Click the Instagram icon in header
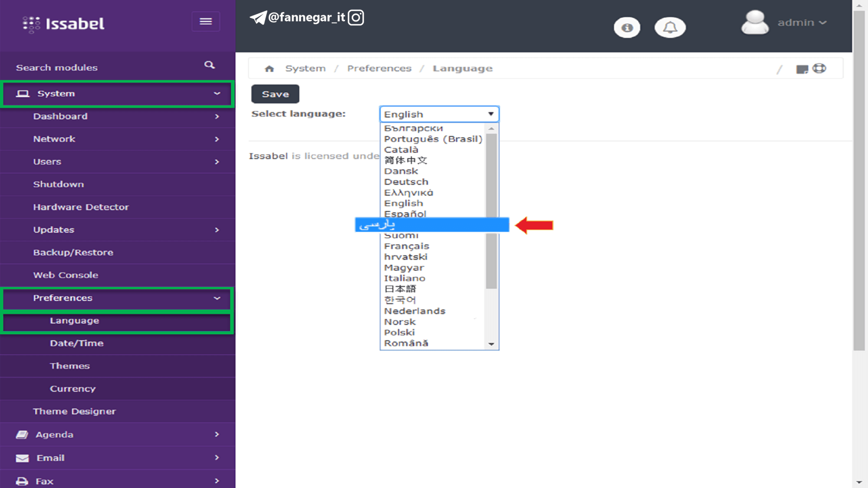Screen dimensions: 868x488 [x=356, y=17]
